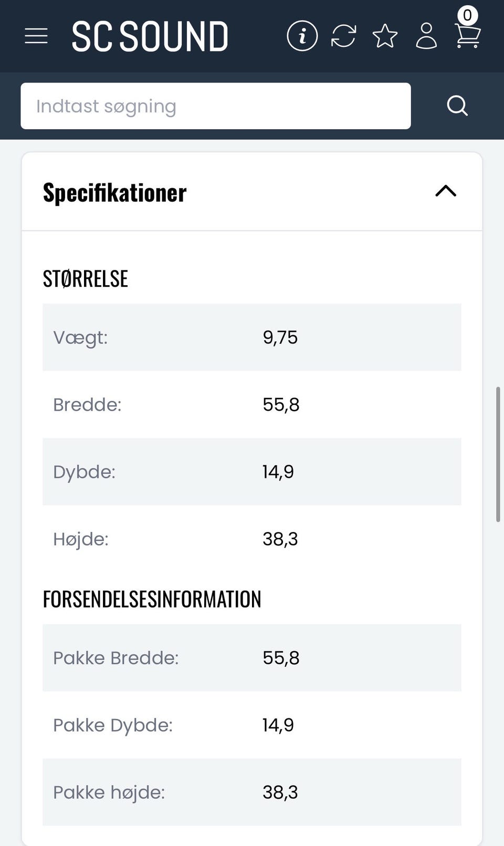Click the compare products arrows icon
504x846 pixels.
343,36
